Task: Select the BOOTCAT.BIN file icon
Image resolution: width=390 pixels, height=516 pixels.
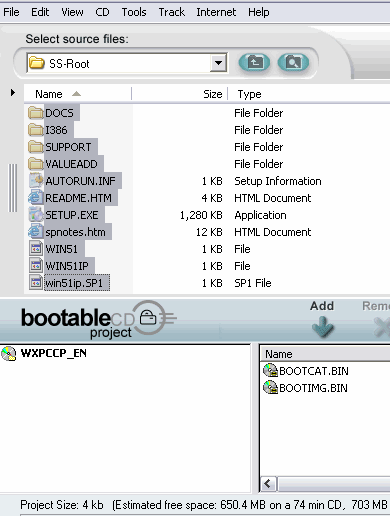Action: tap(270, 370)
